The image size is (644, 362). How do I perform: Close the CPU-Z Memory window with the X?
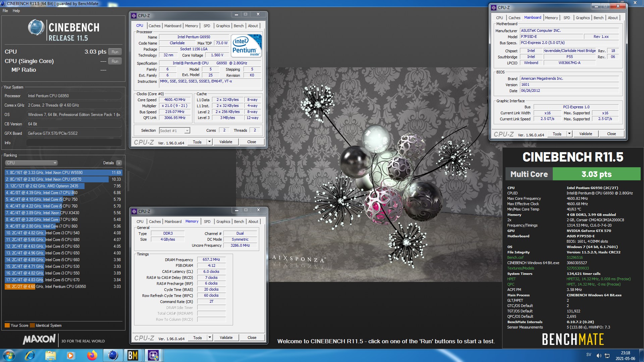coord(258,210)
